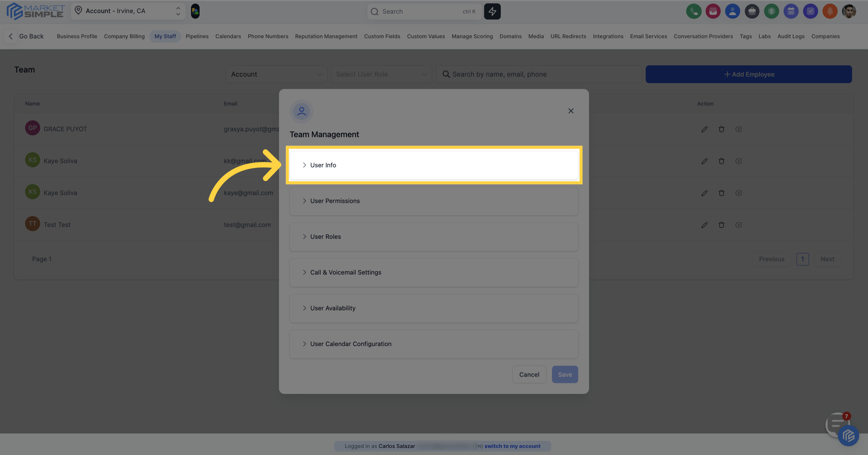Open the notifications bell icon
Screen dimensions: 868x455
pyautogui.click(x=830, y=11)
